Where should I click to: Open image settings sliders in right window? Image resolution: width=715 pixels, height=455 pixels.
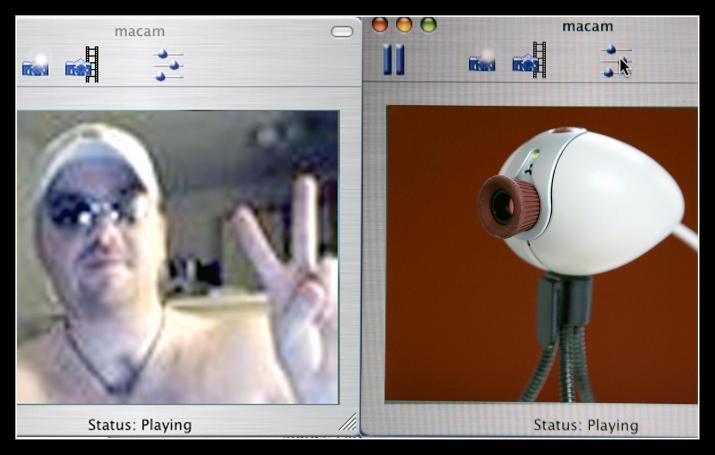616,61
